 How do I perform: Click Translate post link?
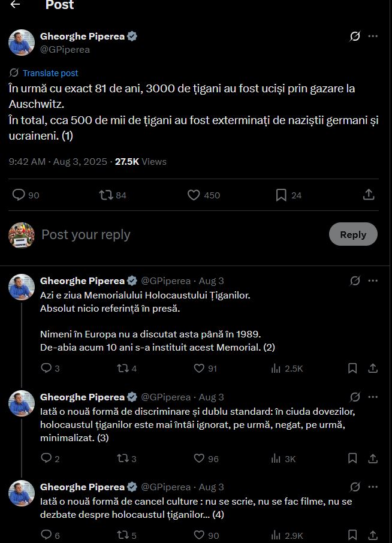pos(50,73)
